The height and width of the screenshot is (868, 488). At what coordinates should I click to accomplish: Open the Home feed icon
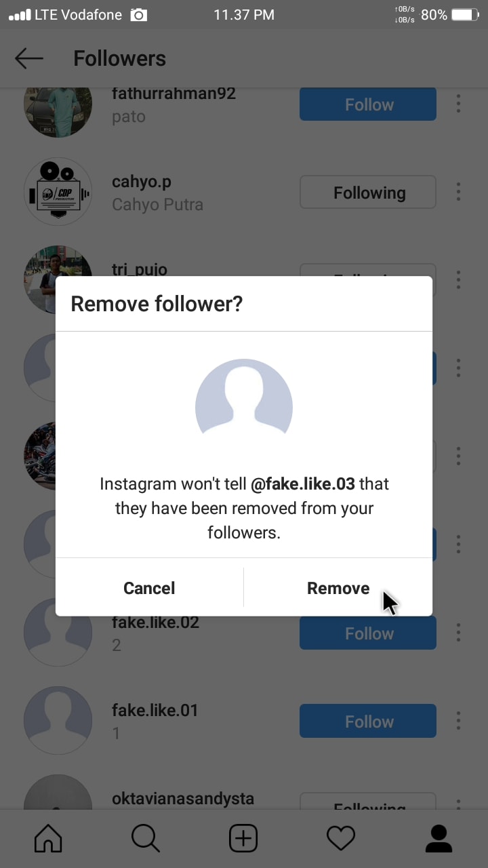tap(48, 838)
